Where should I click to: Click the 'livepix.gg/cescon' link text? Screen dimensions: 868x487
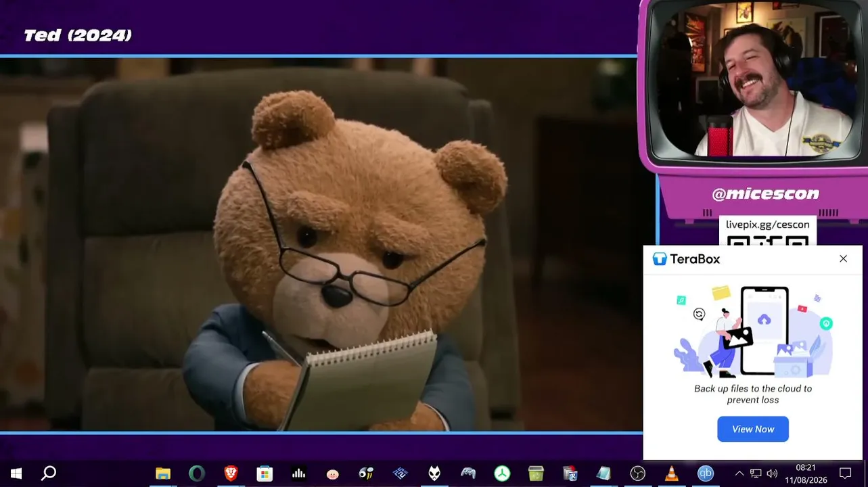coord(767,225)
